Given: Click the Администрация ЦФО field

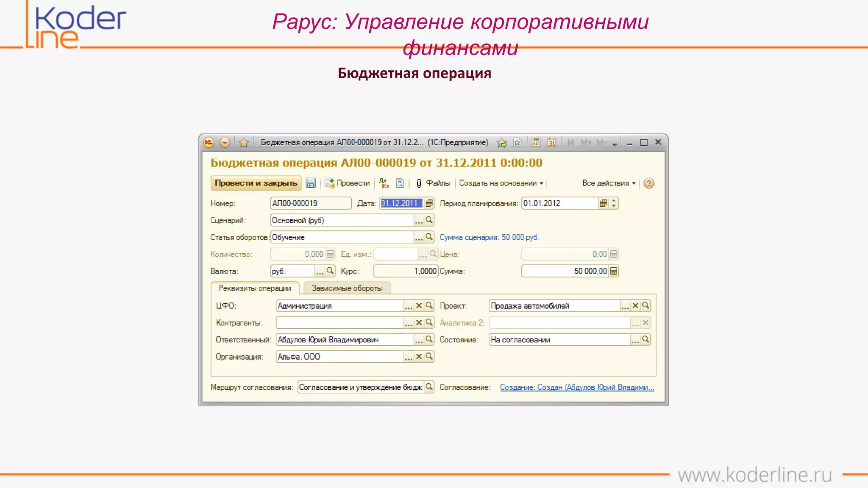Looking at the screenshot, I should pos(340,306).
